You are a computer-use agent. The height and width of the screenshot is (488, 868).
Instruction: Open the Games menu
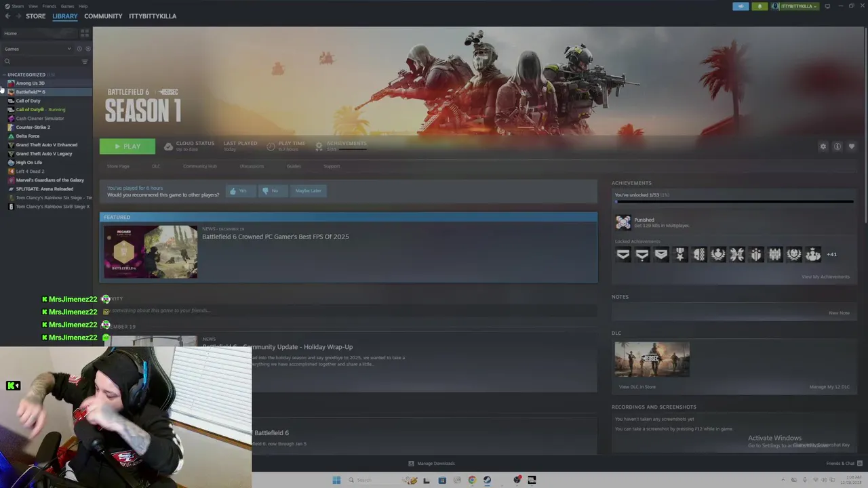pos(67,6)
